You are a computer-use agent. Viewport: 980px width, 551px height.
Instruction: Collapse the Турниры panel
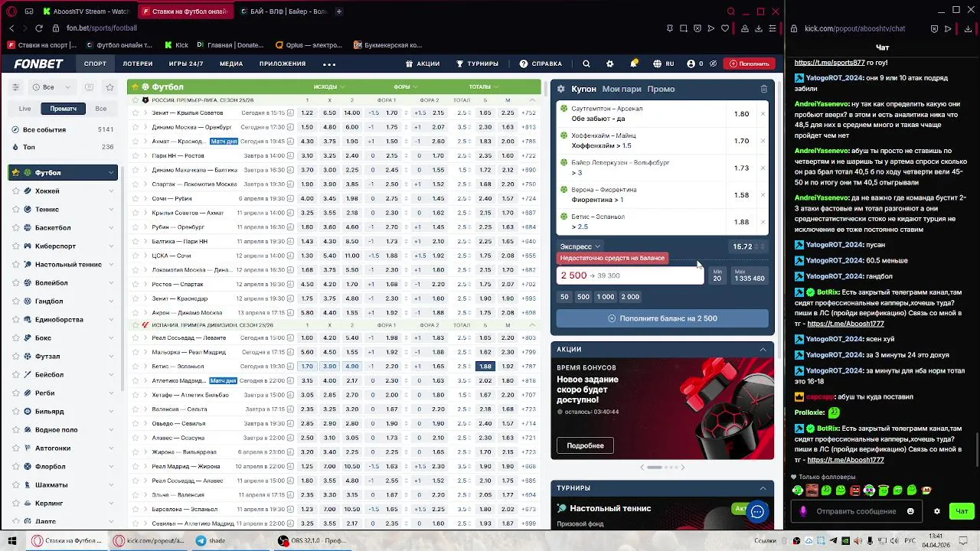763,487
